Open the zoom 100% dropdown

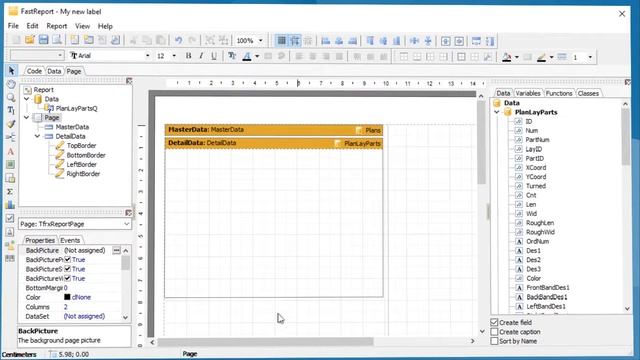click(x=260, y=40)
